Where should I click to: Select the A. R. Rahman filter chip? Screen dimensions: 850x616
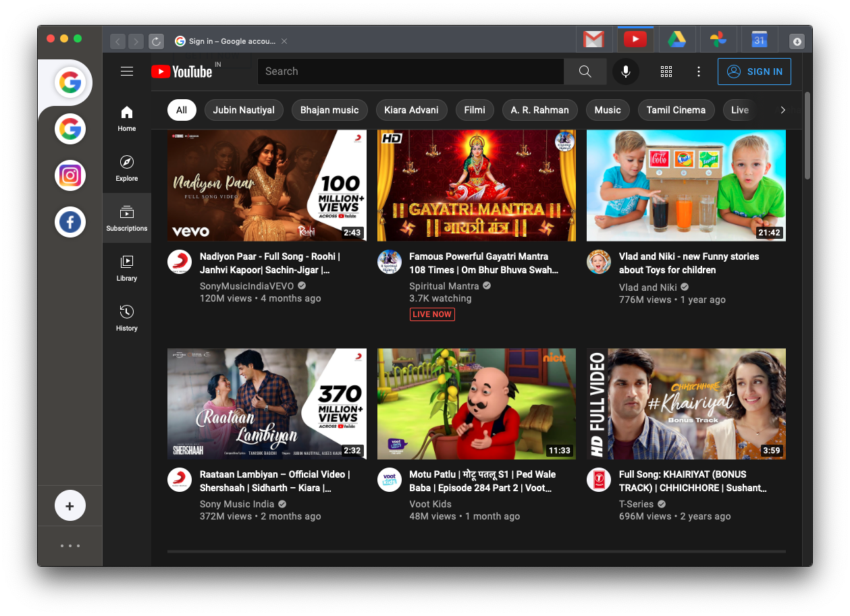click(540, 110)
